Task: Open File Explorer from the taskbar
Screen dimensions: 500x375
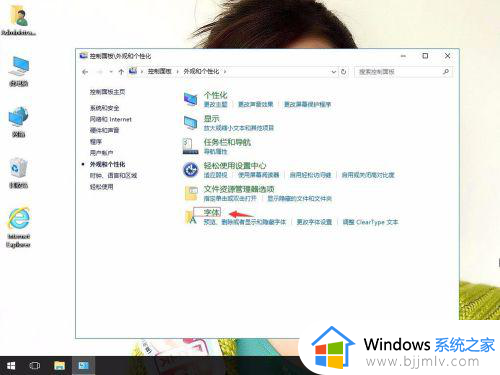Action: pyautogui.click(x=59, y=366)
